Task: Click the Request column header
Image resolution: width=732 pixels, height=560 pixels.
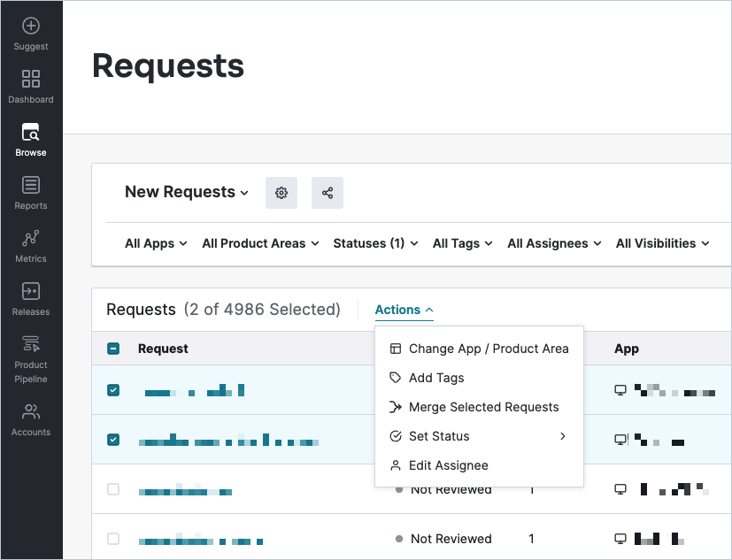Action: click(x=163, y=349)
